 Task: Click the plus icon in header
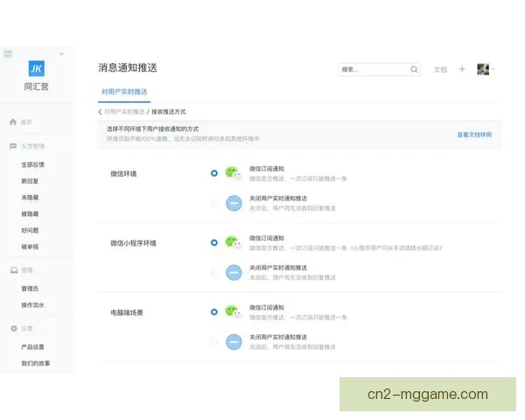point(462,69)
